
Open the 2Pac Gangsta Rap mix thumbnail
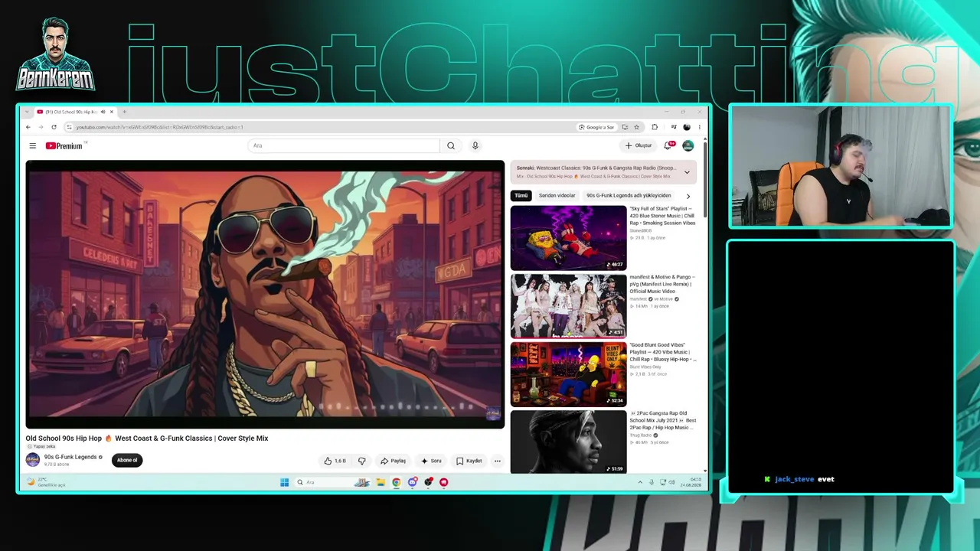click(568, 442)
